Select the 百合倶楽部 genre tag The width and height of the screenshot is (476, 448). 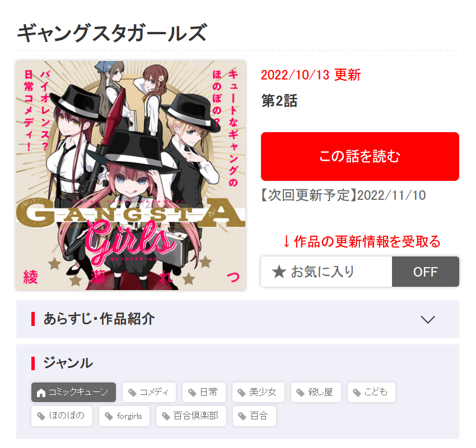tap(191, 416)
